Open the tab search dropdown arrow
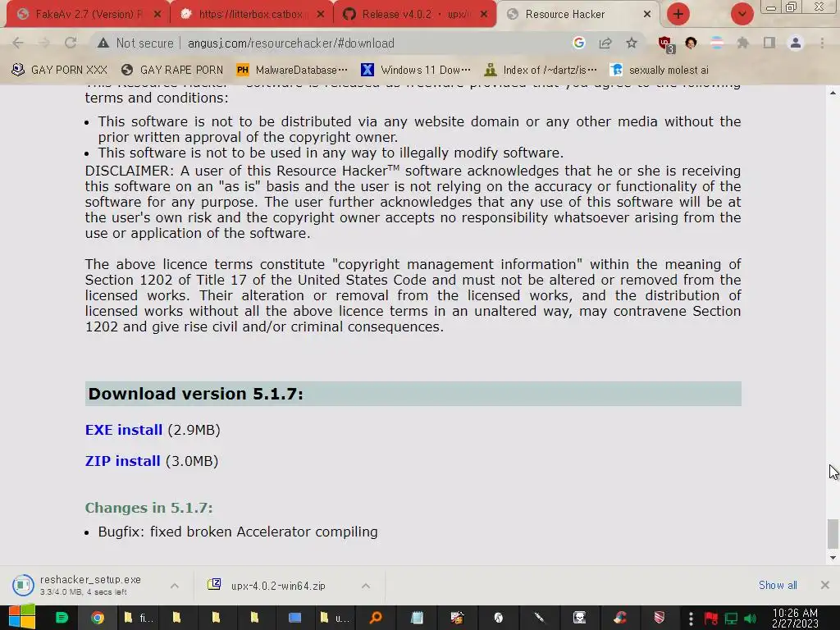 tap(742, 14)
